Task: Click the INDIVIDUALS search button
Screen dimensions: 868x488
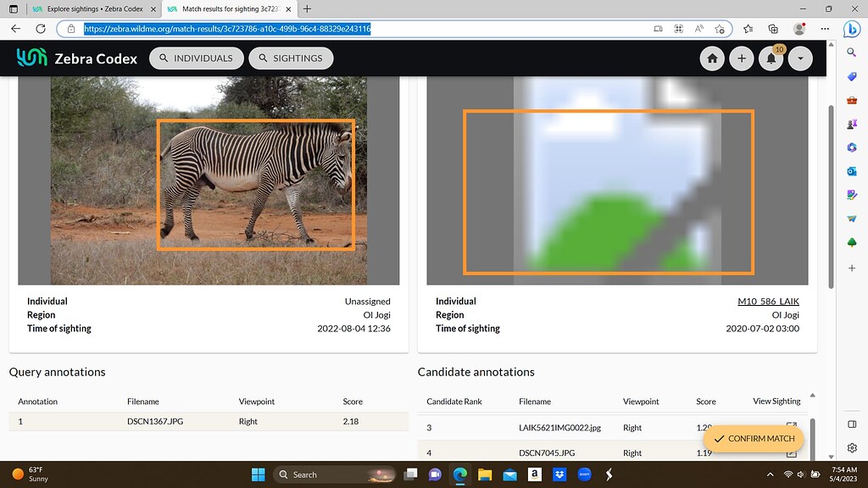Action: [x=196, y=58]
